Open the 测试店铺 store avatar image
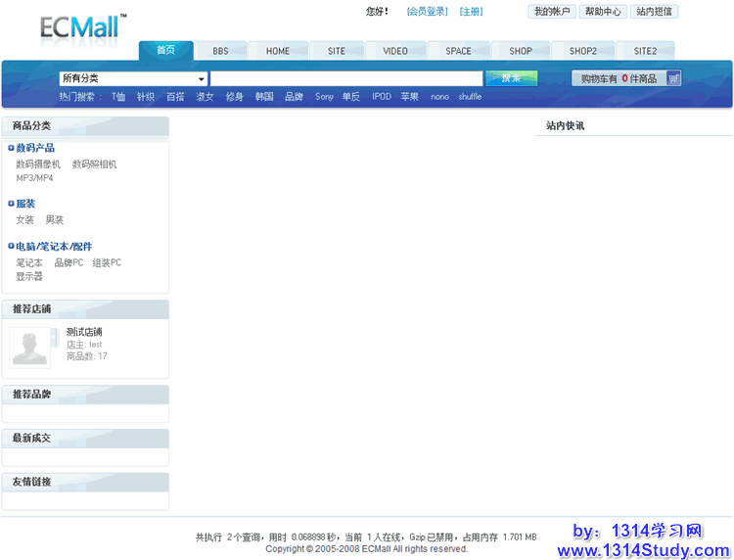 pyautogui.click(x=29, y=348)
